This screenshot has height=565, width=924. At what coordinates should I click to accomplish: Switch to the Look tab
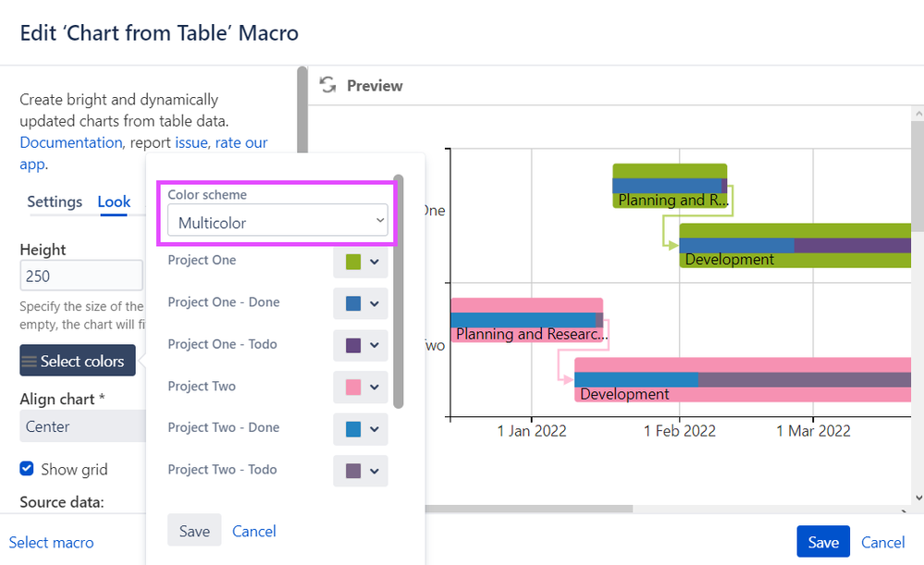coord(114,202)
